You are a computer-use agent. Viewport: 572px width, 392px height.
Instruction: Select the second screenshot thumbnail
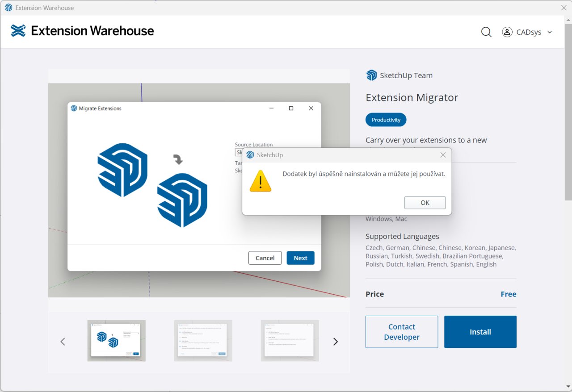[203, 341]
